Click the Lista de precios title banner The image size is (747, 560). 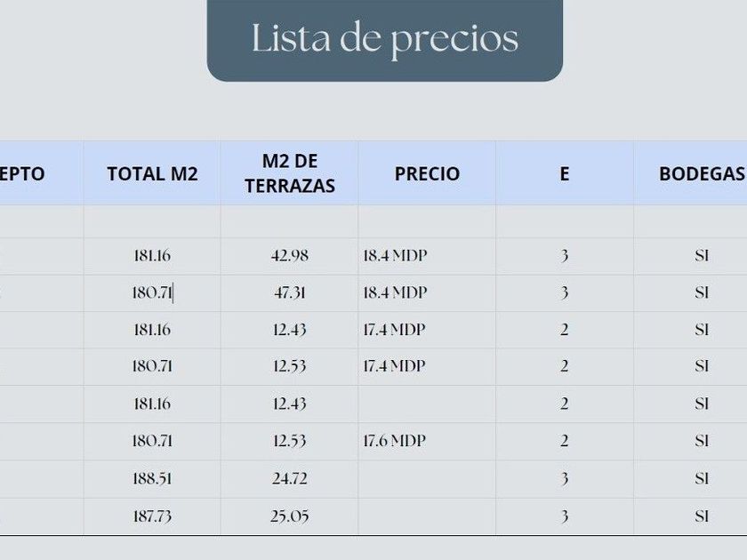pyautogui.click(x=384, y=41)
